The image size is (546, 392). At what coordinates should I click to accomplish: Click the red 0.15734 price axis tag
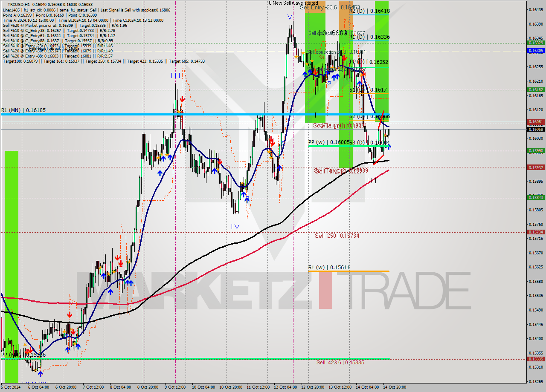(536, 232)
